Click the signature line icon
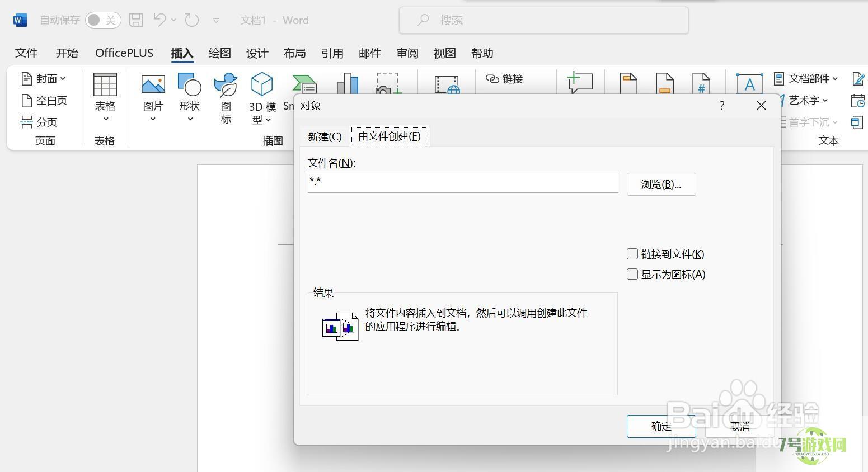868x472 pixels. (x=858, y=79)
